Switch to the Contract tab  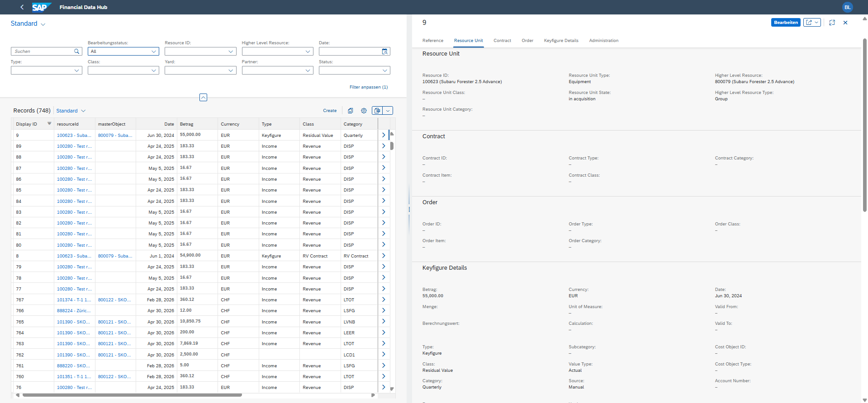pos(502,41)
